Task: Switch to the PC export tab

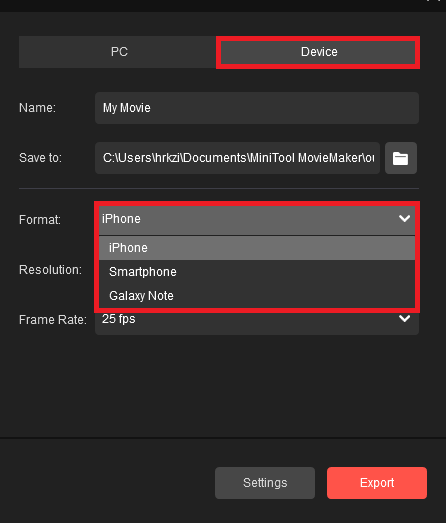Action: tap(117, 52)
